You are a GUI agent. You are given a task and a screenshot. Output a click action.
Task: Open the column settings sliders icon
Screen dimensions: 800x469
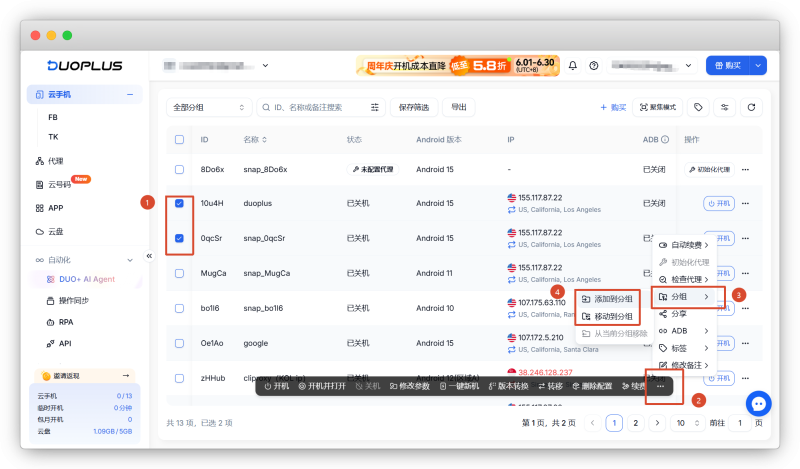tap(724, 107)
